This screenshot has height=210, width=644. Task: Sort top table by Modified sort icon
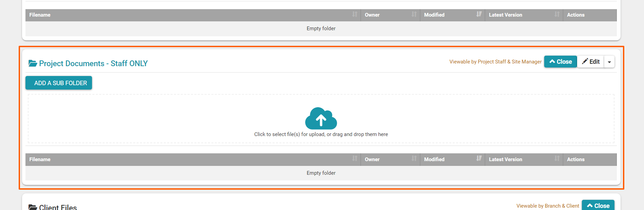[x=479, y=14]
